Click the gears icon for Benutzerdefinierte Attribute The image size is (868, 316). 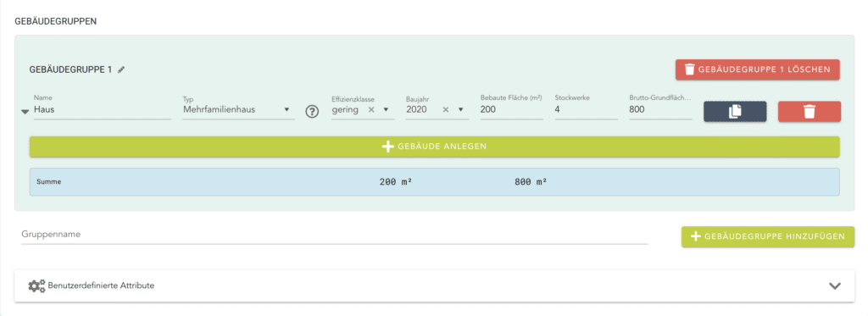click(36, 286)
